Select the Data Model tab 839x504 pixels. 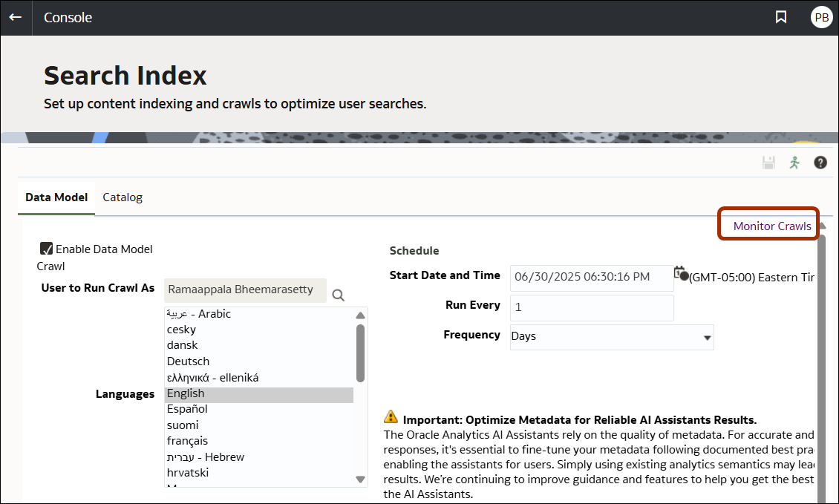click(56, 197)
